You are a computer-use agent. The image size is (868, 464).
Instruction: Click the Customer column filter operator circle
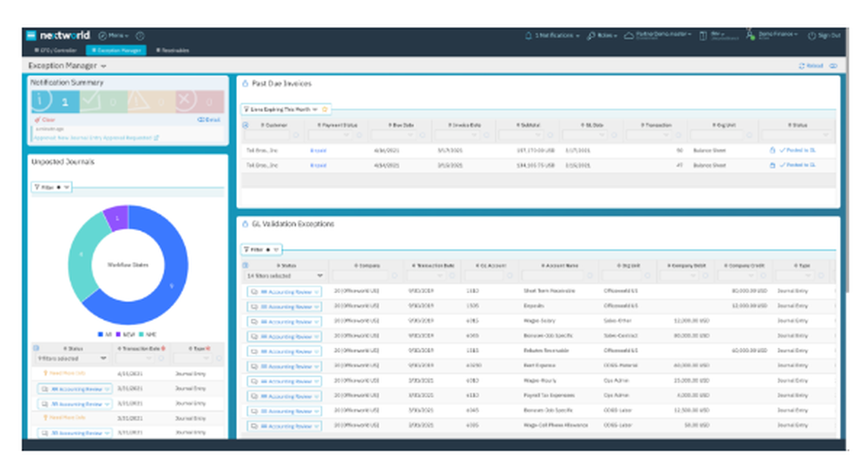click(296, 135)
